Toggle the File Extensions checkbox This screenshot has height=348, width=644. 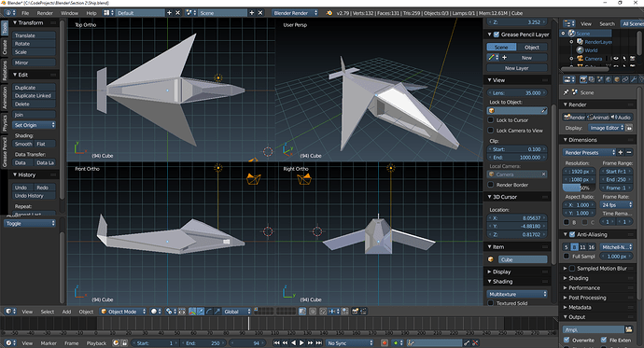click(x=604, y=340)
